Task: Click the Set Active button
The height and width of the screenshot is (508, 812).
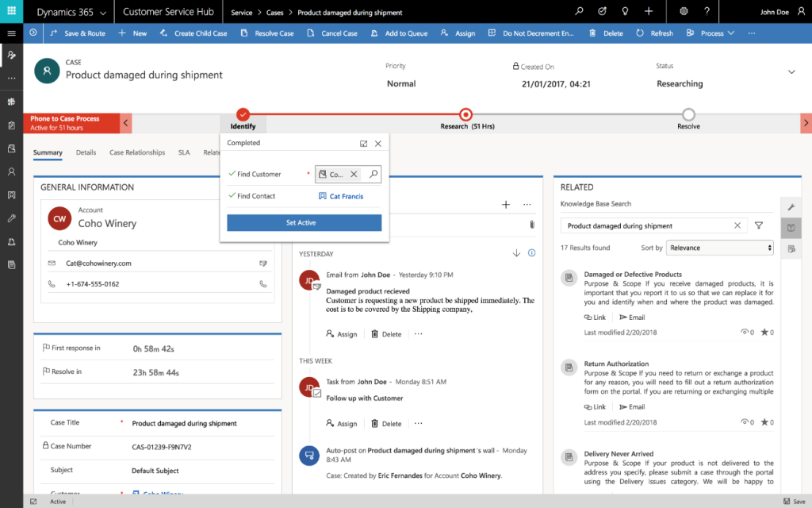Action: click(304, 222)
